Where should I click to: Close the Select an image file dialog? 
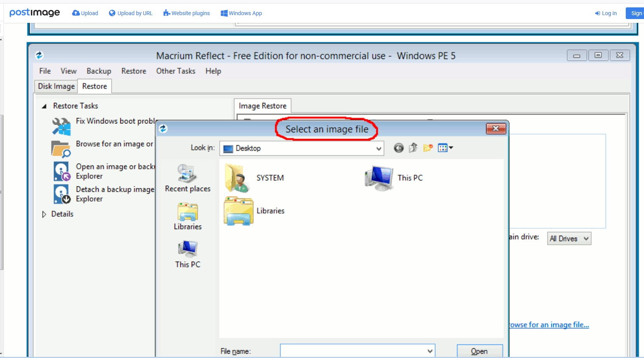496,129
